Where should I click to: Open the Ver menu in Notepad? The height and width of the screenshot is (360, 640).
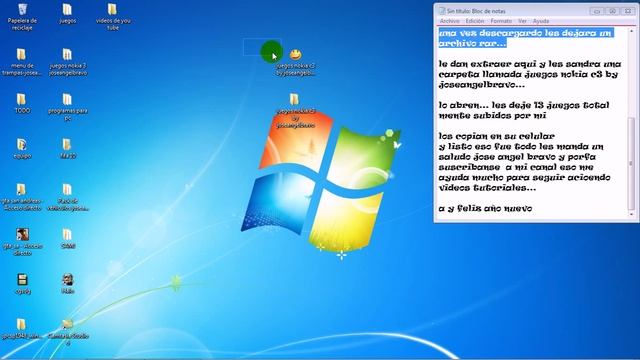pos(522,21)
